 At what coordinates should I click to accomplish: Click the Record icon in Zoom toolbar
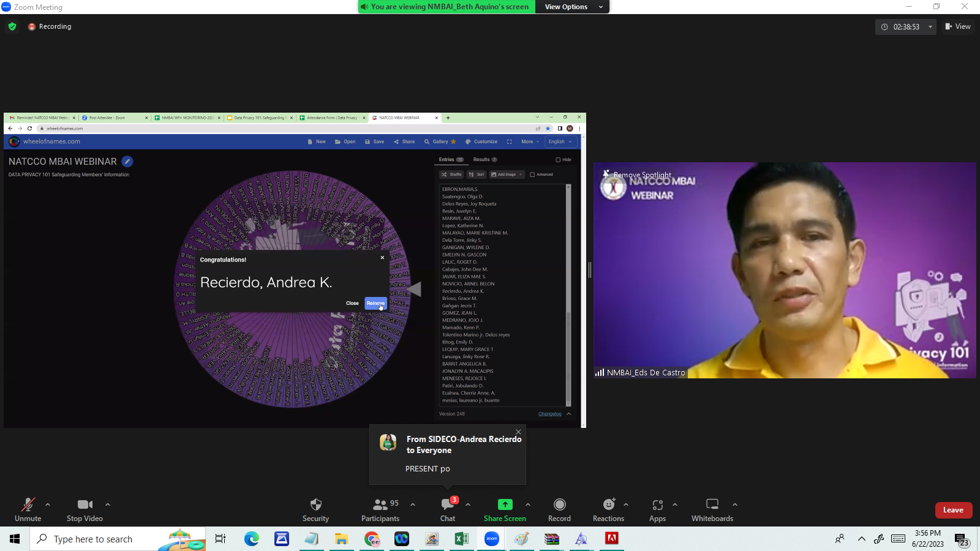click(x=559, y=504)
